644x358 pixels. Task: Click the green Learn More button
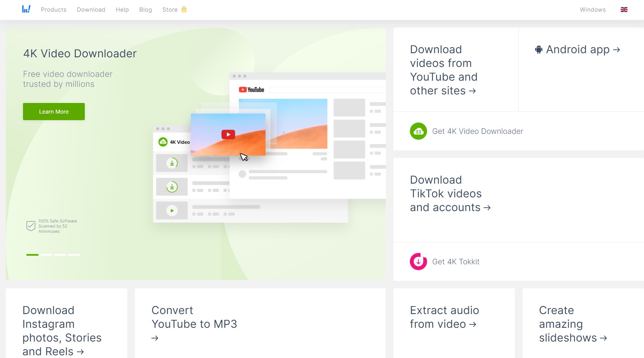54,112
